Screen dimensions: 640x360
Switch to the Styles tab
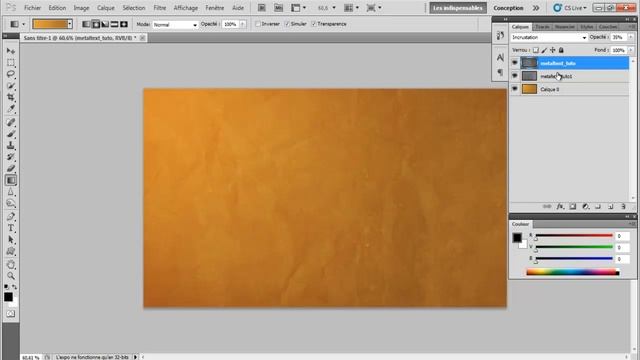(587, 27)
